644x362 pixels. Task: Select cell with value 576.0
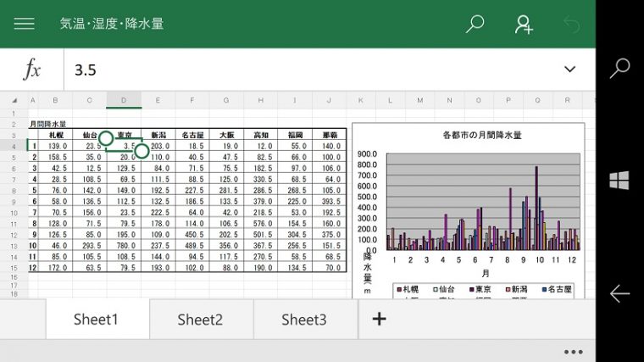[260, 224]
